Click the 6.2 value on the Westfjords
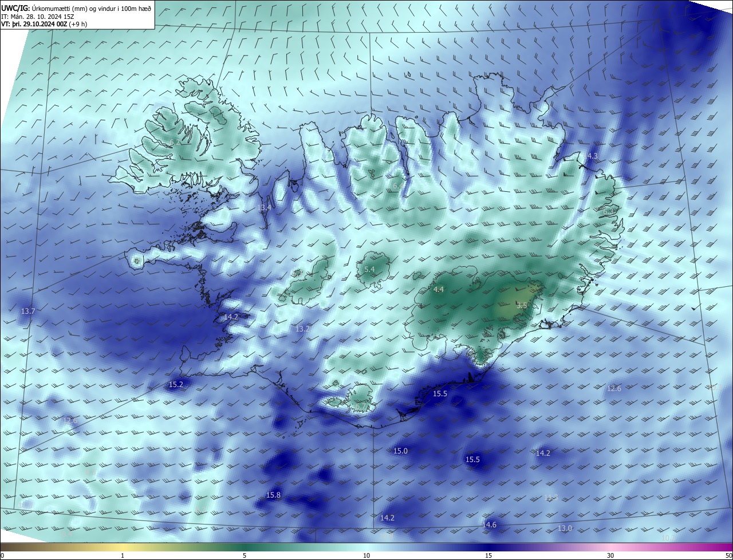The height and width of the screenshot is (560, 733). (x=175, y=142)
